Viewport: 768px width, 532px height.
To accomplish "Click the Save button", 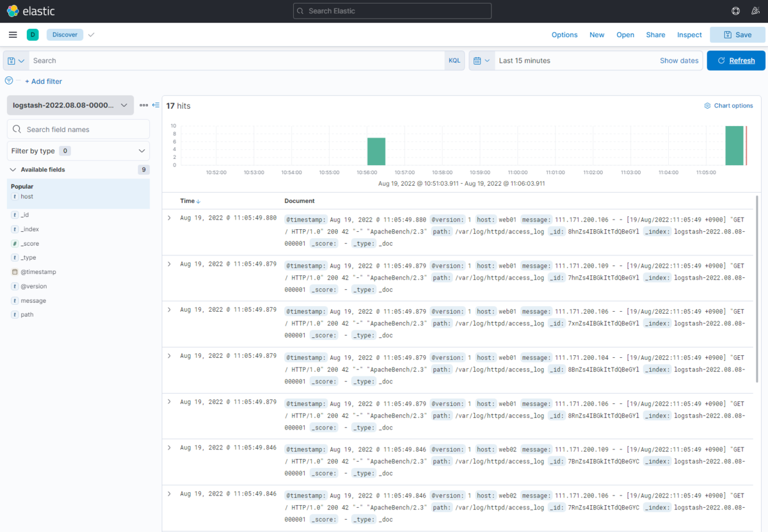I will pyautogui.click(x=737, y=35).
